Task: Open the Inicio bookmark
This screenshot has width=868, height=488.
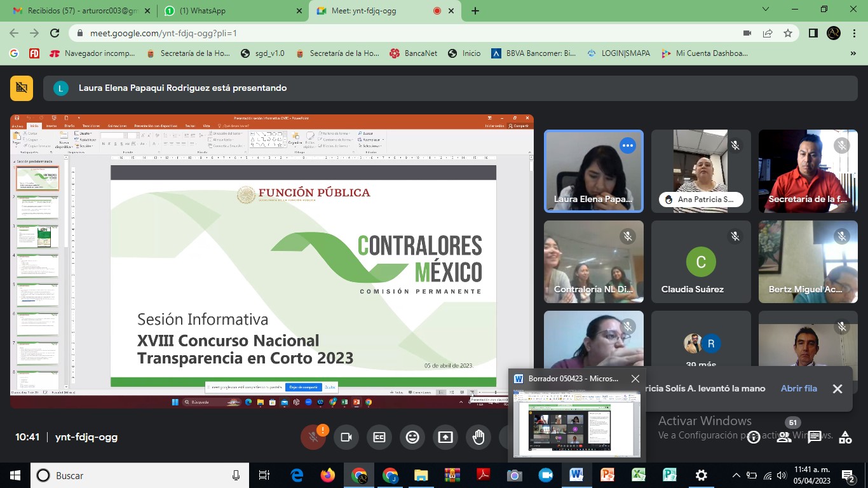Action: 465,53
